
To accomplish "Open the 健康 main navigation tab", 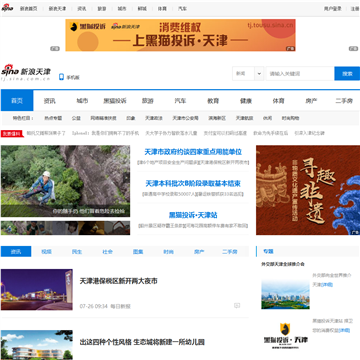I will 246,101.
